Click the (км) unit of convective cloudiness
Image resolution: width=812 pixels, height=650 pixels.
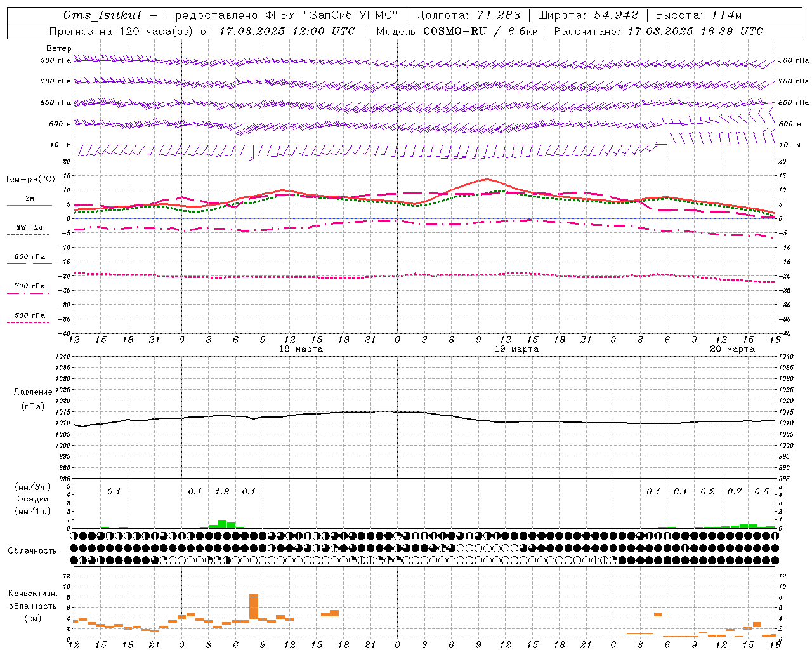[33, 618]
